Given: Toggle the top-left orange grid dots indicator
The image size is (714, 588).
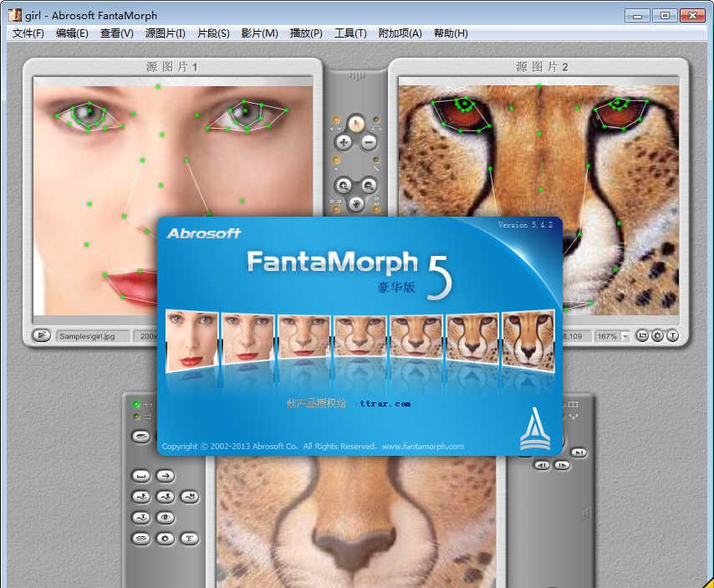Looking at the screenshot, I should tap(336, 120).
